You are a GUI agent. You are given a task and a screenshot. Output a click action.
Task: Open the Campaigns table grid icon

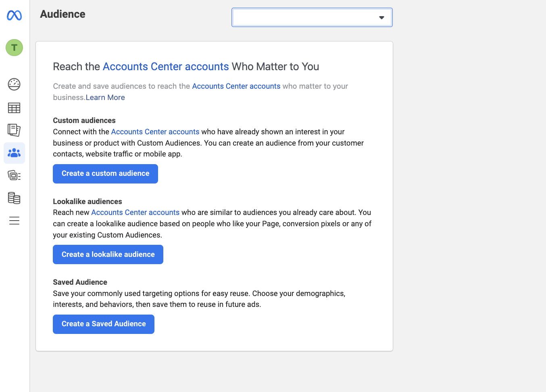14,108
